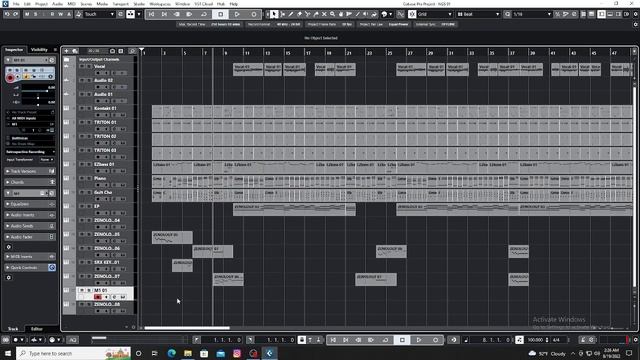Expand the Equalizers inspector section

tap(30, 204)
